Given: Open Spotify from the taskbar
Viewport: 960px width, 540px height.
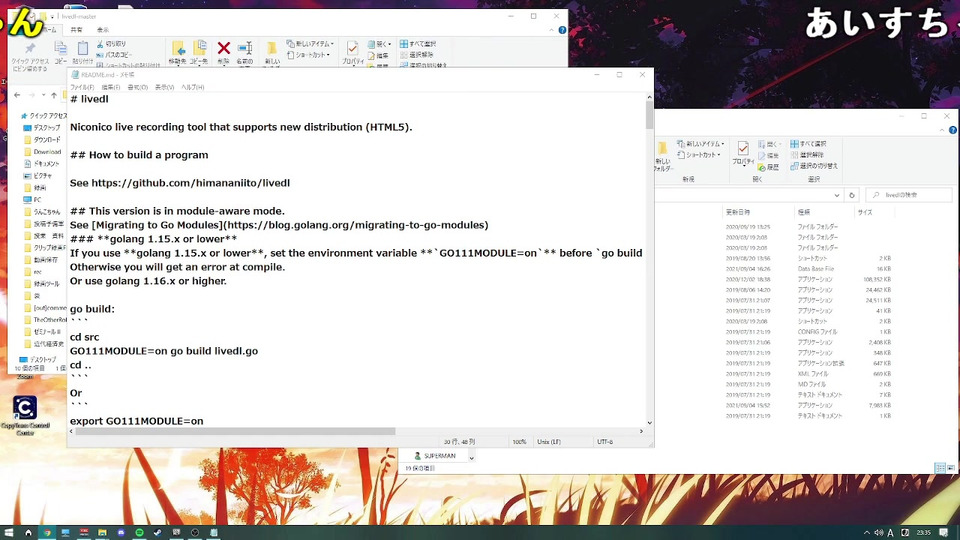Looking at the screenshot, I should click(139, 533).
